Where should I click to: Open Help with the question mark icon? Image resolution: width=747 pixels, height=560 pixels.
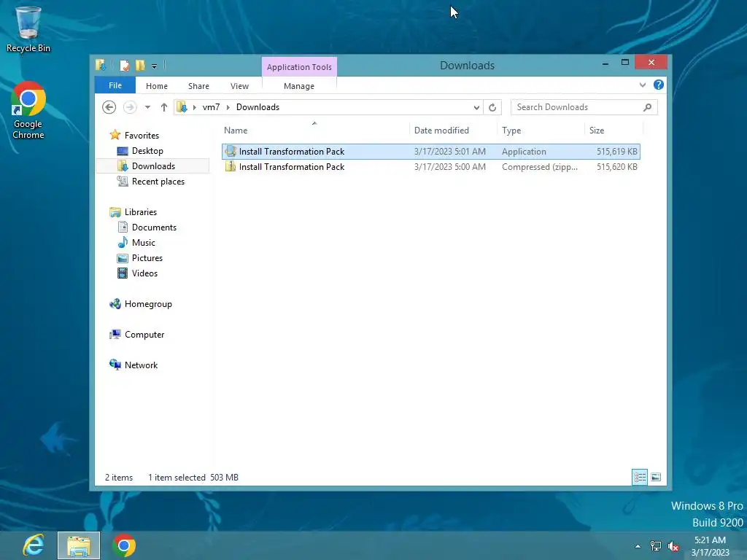pyautogui.click(x=659, y=85)
